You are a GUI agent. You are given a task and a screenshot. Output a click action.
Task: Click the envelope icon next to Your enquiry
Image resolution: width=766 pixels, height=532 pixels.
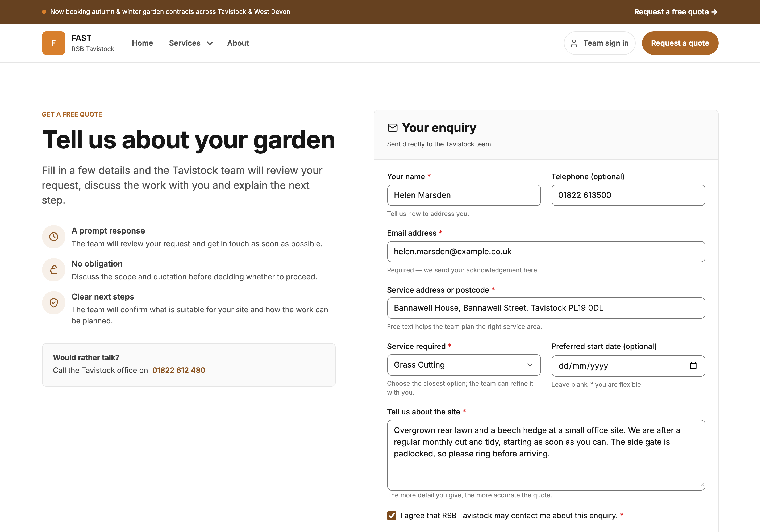(392, 128)
